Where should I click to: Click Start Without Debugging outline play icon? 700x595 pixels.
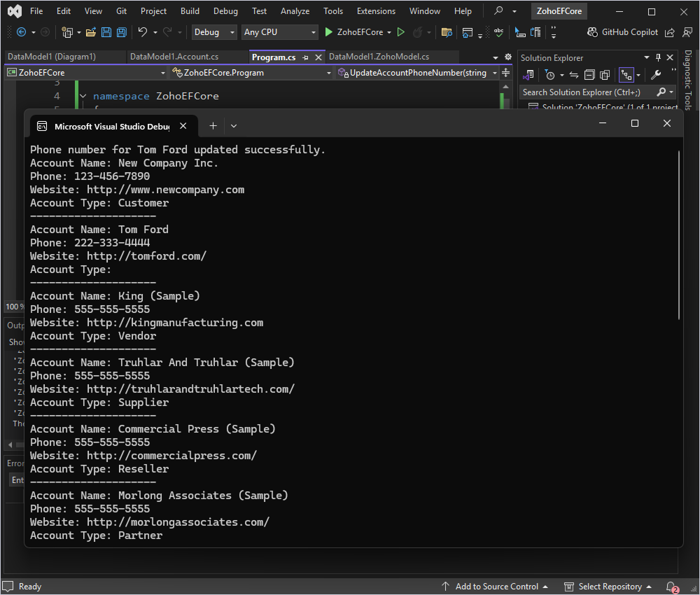401,32
